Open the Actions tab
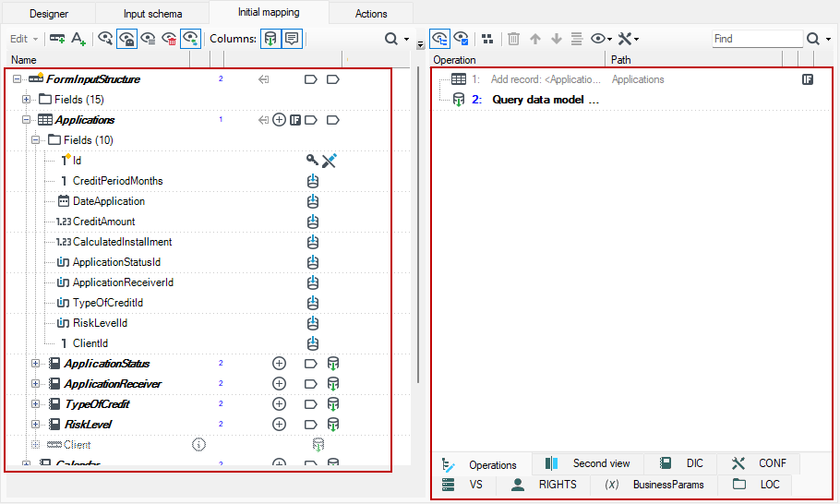Screen dimensions: 840x504 (371, 14)
